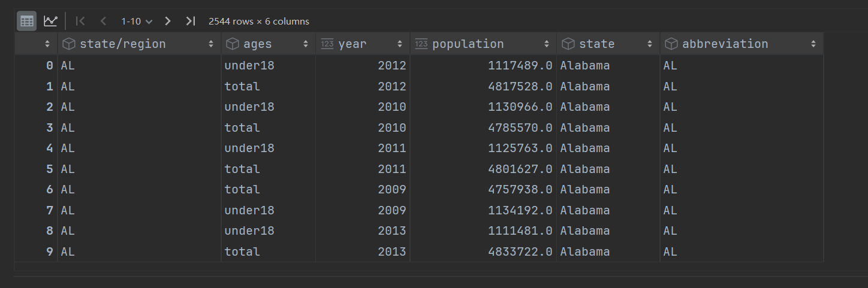The width and height of the screenshot is (868, 288).
Task: Switch to table view icon
Action: (26, 21)
